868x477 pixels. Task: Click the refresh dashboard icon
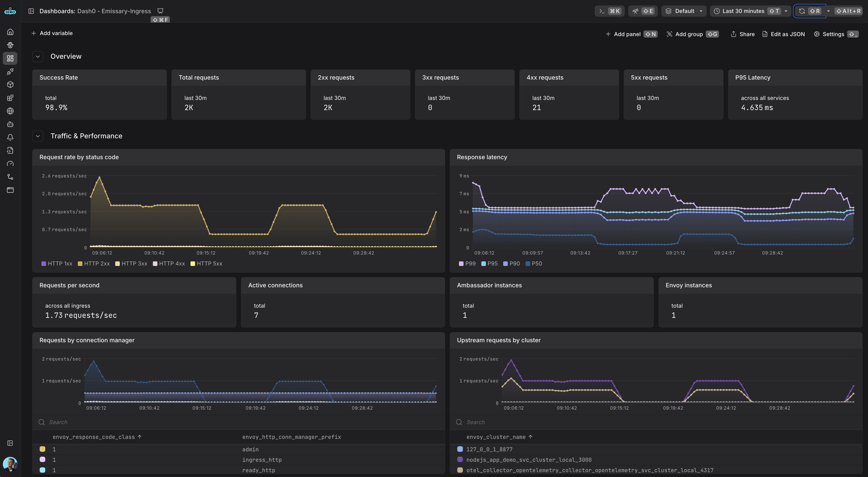click(x=802, y=11)
